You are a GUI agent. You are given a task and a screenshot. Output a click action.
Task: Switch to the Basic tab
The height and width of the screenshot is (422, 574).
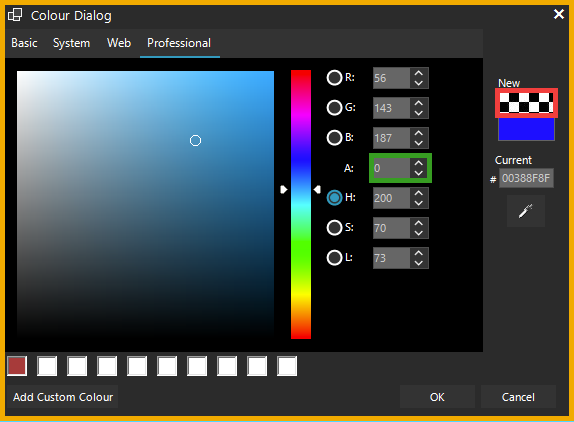point(24,43)
